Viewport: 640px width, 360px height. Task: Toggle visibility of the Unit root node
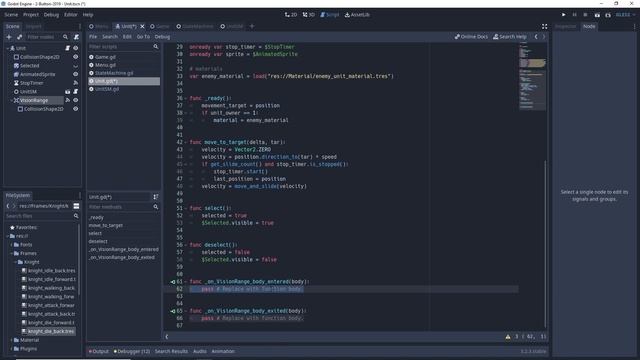[76, 48]
